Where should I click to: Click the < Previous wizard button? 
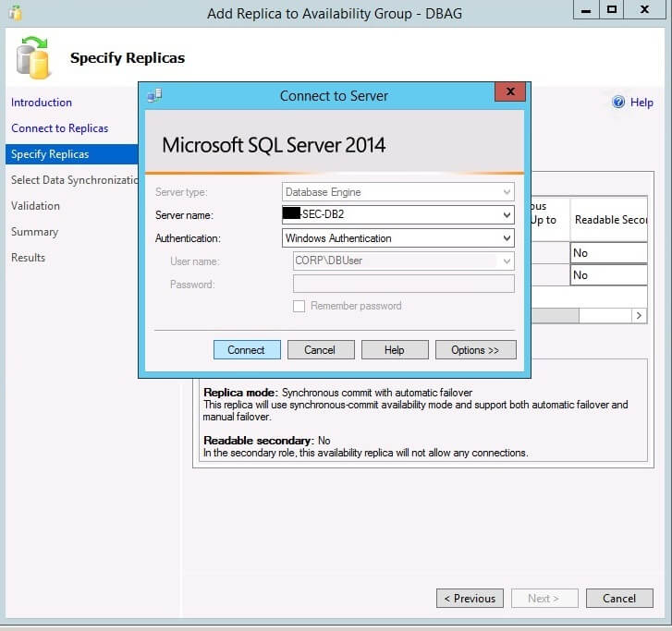[470, 599]
